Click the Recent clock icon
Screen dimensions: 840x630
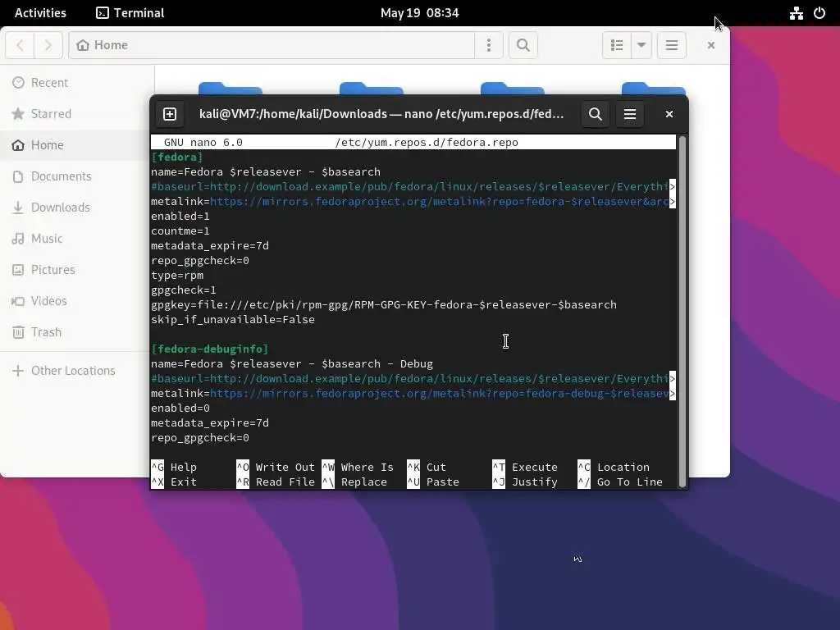click(18, 83)
